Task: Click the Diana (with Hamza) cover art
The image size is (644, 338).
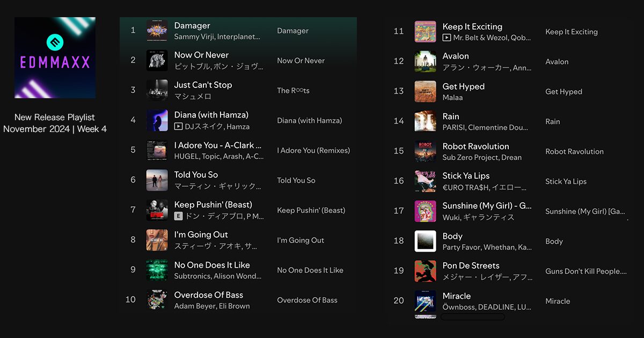Action: pos(157,120)
